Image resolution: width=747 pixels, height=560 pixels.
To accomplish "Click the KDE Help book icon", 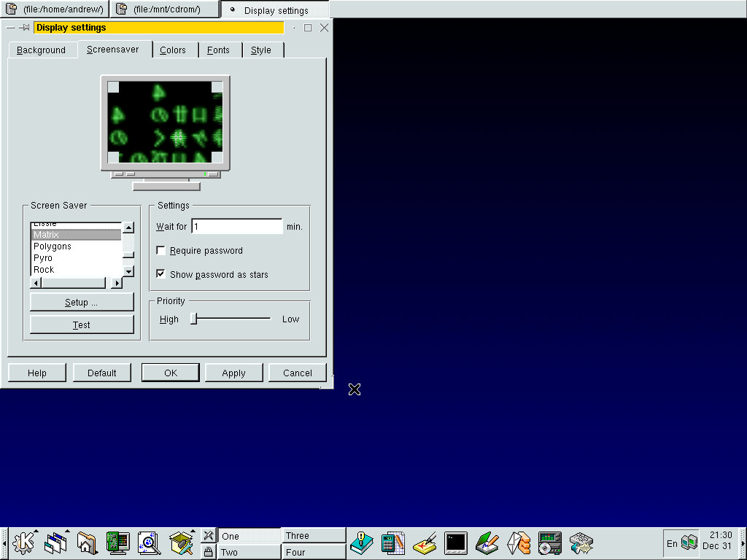I will (362, 542).
